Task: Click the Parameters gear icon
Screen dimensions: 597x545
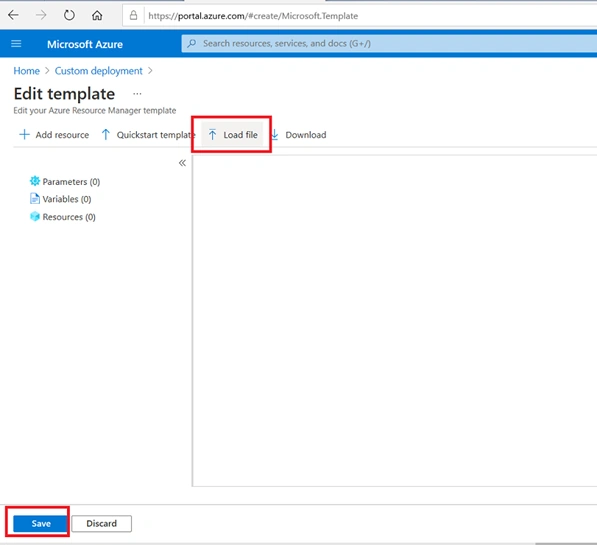Action: pos(35,181)
